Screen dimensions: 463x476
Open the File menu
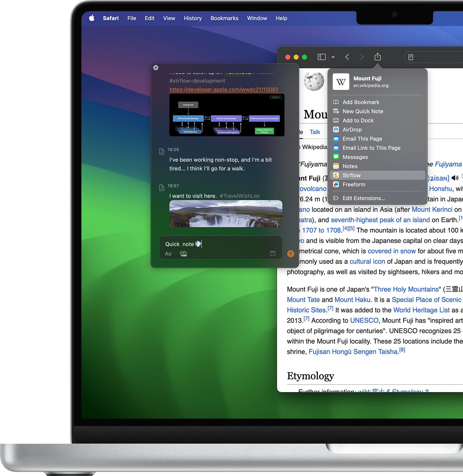coord(132,18)
